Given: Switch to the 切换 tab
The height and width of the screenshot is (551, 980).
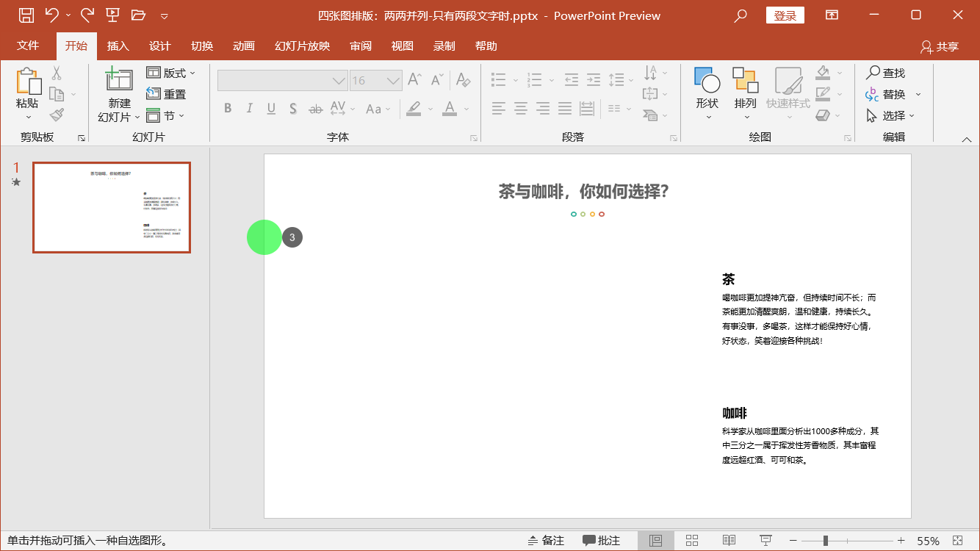Looking at the screenshot, I should [x=202, y=46].
